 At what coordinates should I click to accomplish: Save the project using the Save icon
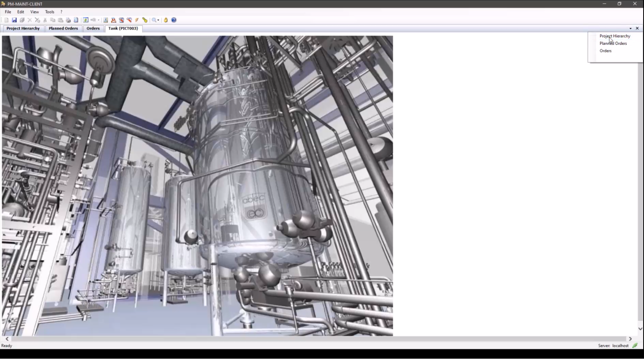[14, 20]
